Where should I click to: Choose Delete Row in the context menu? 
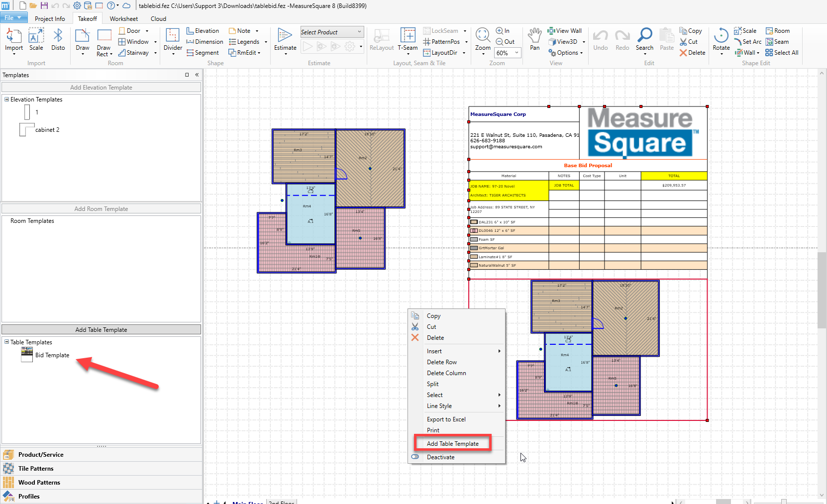442,362
